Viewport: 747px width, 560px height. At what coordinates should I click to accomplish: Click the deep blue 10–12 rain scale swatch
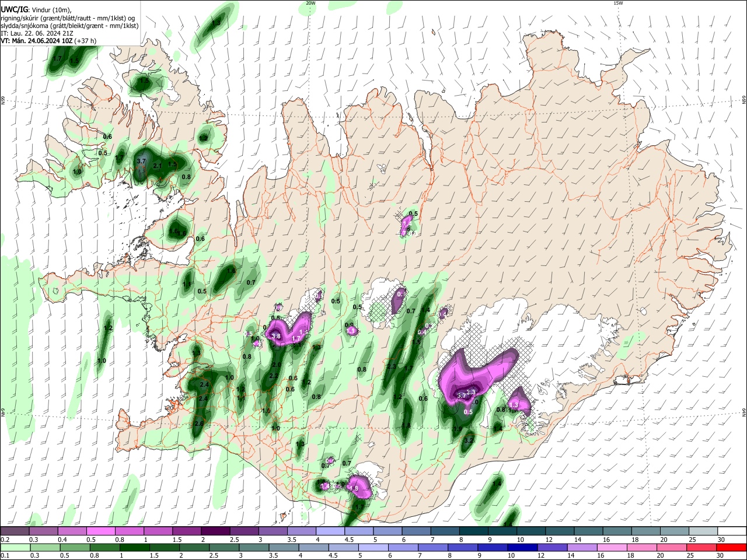[522, 547]
